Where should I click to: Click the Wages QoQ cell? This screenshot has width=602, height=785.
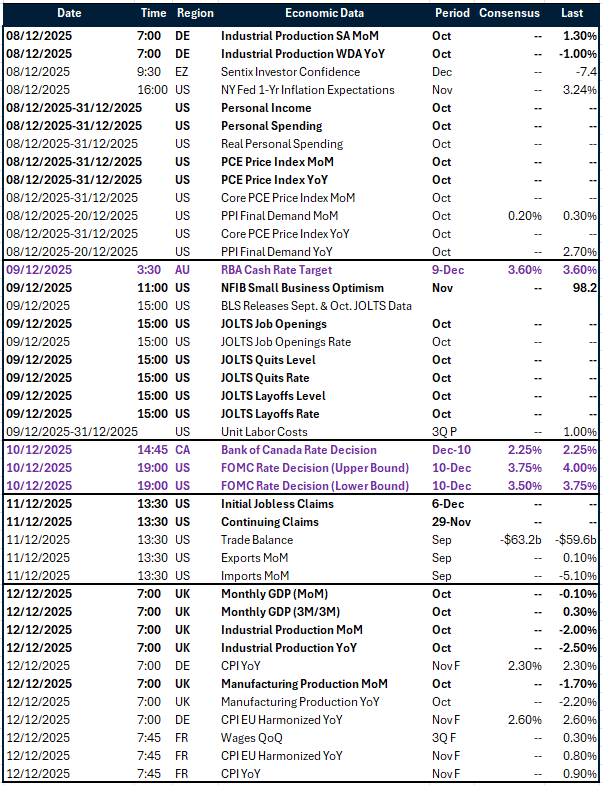pos(250,738)
